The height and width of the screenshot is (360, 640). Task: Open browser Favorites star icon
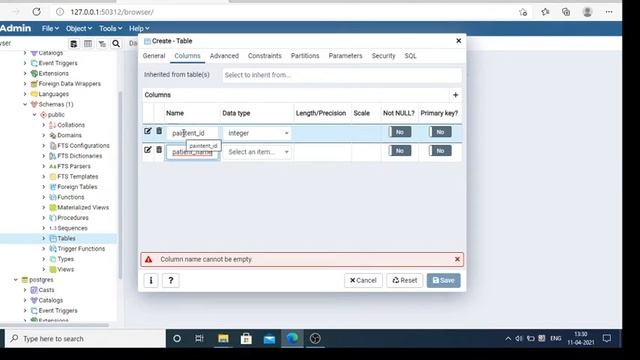click(545, 12)
